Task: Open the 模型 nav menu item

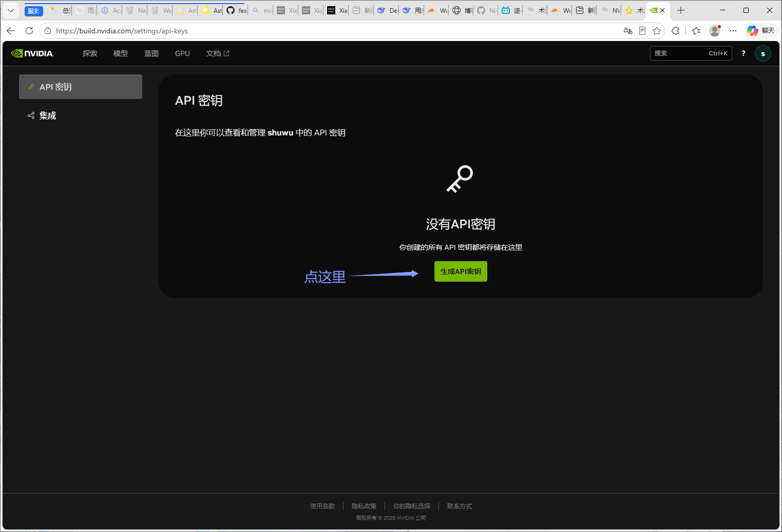Action: click(x=121, y=53)
